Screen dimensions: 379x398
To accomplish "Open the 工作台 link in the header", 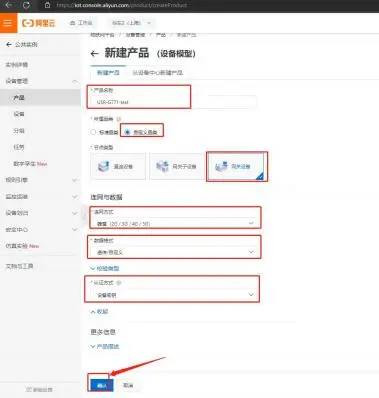I will pos(81,23).
